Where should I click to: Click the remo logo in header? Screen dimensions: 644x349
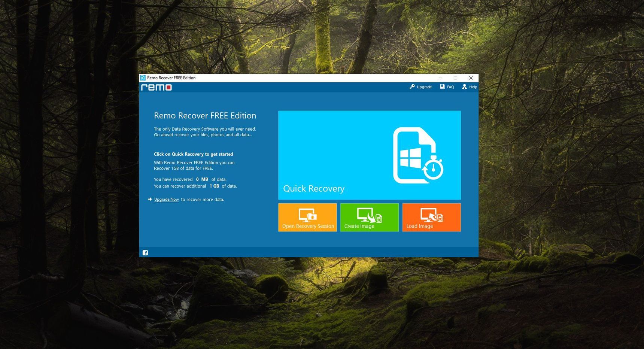(157, 87)
